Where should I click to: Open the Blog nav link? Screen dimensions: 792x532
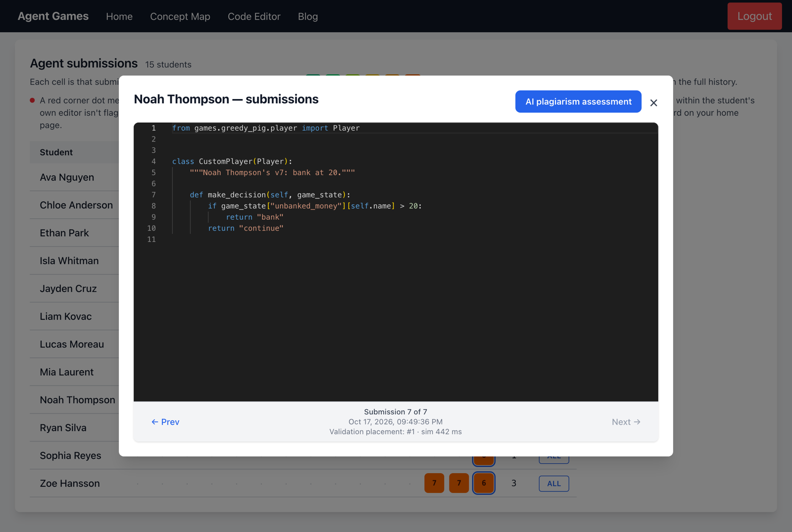pos(308,16)
